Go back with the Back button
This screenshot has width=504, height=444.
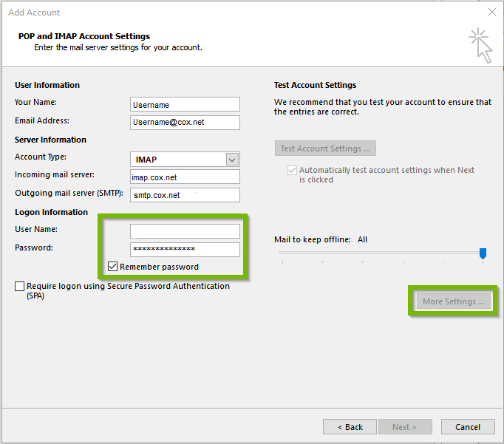(x=350, y=427)
